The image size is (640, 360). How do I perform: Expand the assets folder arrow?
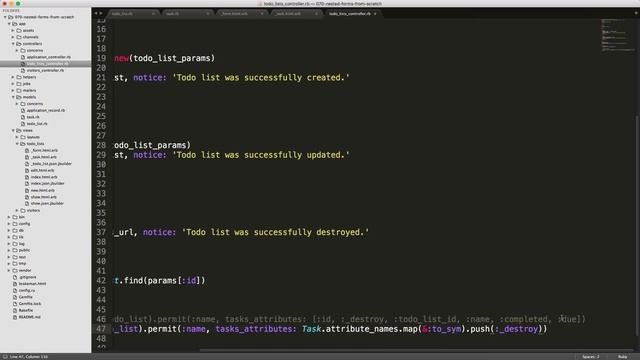click(13, 30)
